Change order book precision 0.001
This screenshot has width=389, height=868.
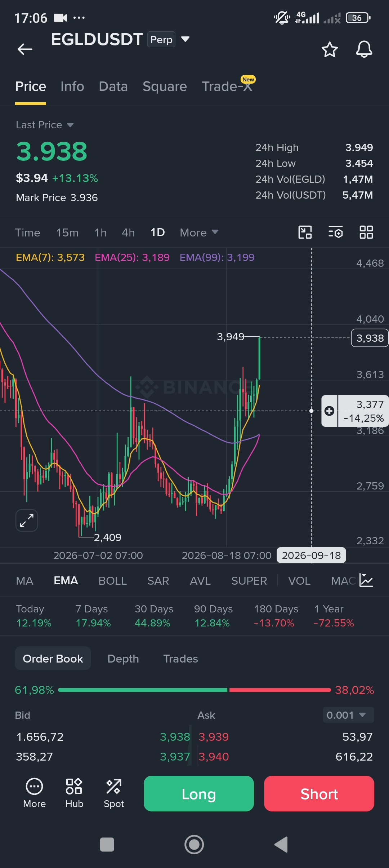tap(348, 715)
